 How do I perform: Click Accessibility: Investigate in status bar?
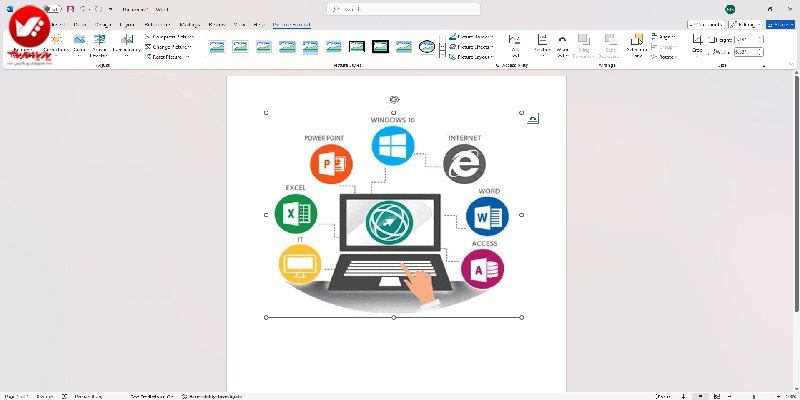(212, 396)
